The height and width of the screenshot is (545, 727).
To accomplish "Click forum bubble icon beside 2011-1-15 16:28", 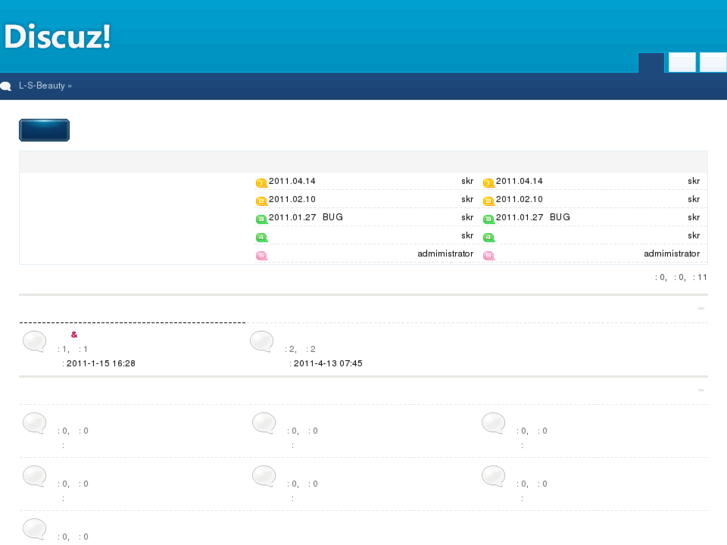I will [x=35, y=342].
